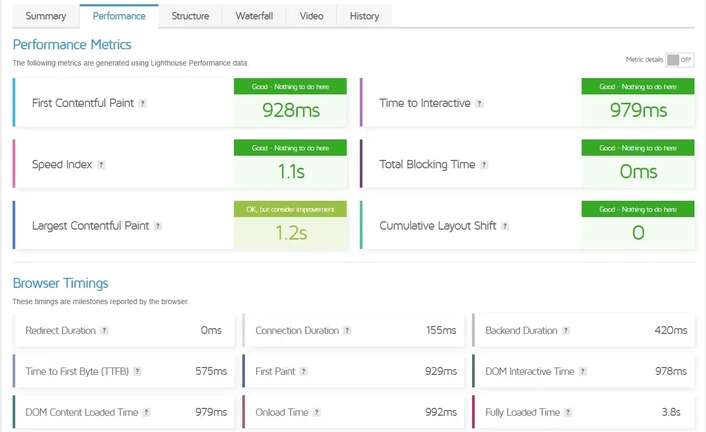The width and height of the screenshot is (706, 432).
Task: Click the TTFB 575ms value
Action: point(211,372)
